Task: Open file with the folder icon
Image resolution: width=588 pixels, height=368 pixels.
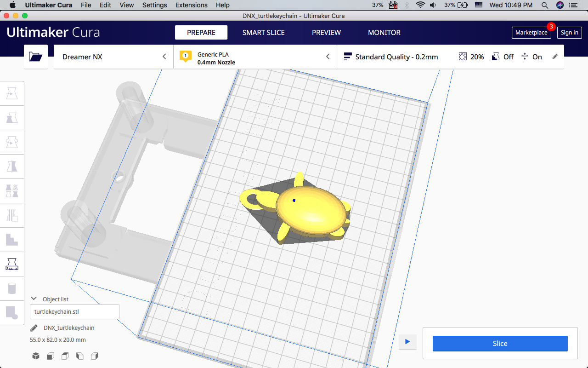Action: (36, 57)
